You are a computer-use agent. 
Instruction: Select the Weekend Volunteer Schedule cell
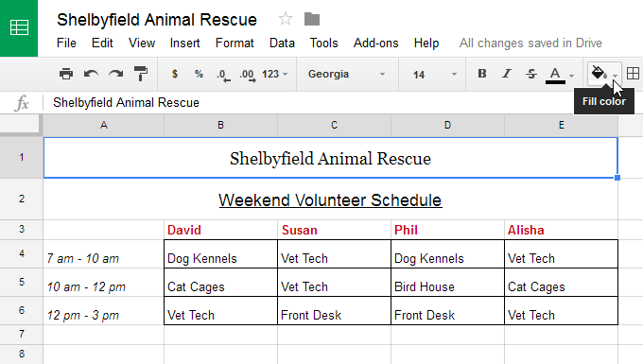pyautogui.click(x=331, y=199)
